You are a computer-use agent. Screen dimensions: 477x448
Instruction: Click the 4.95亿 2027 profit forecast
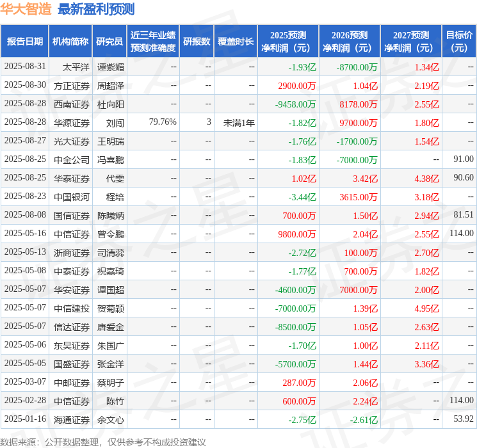[427, 308]
